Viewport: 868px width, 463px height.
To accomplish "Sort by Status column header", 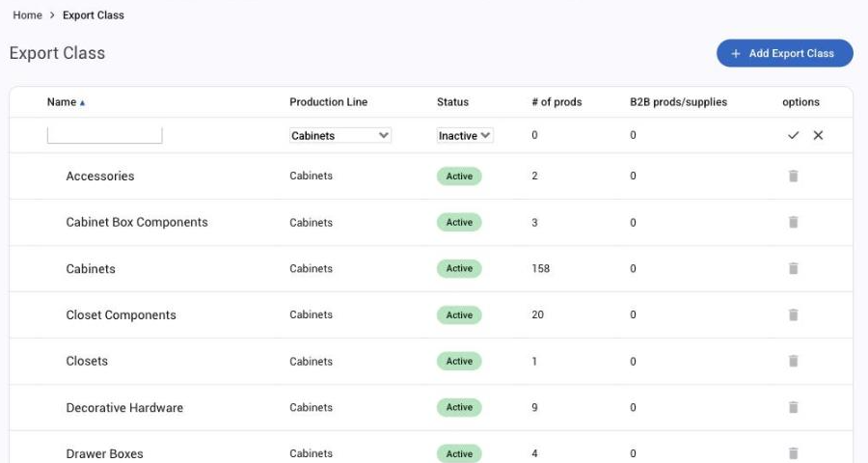I will [x=452, y=102].
